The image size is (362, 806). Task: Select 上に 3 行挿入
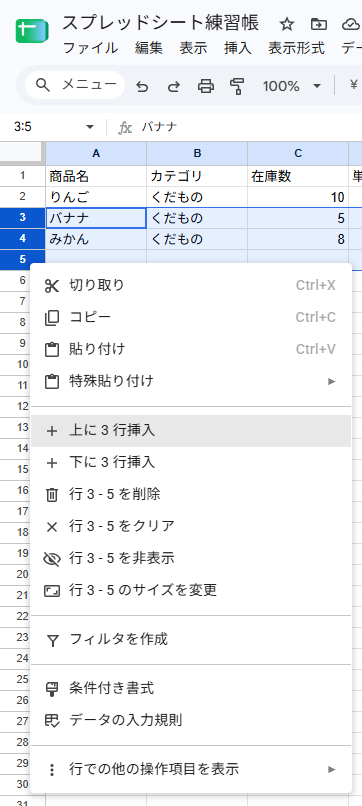[191, 431]
